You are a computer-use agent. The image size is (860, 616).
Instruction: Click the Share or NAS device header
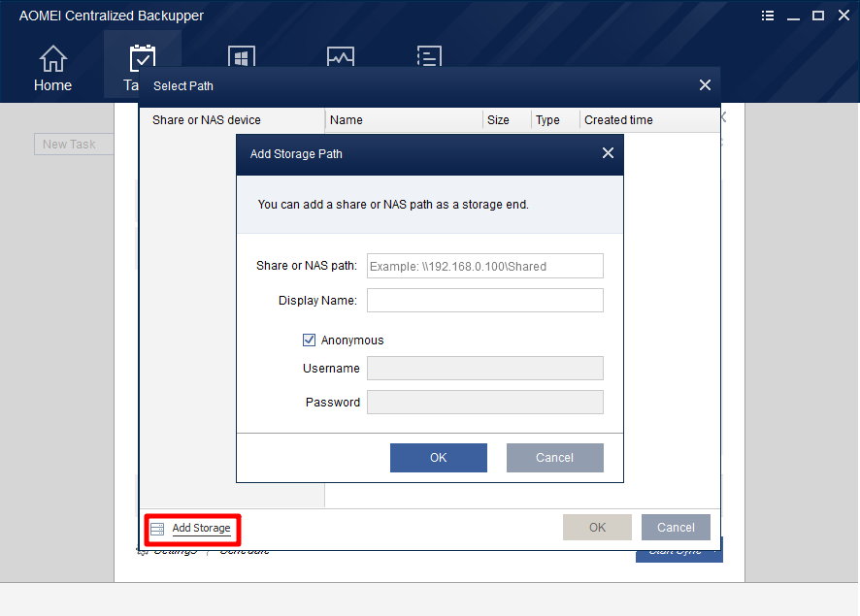[232, 120]
